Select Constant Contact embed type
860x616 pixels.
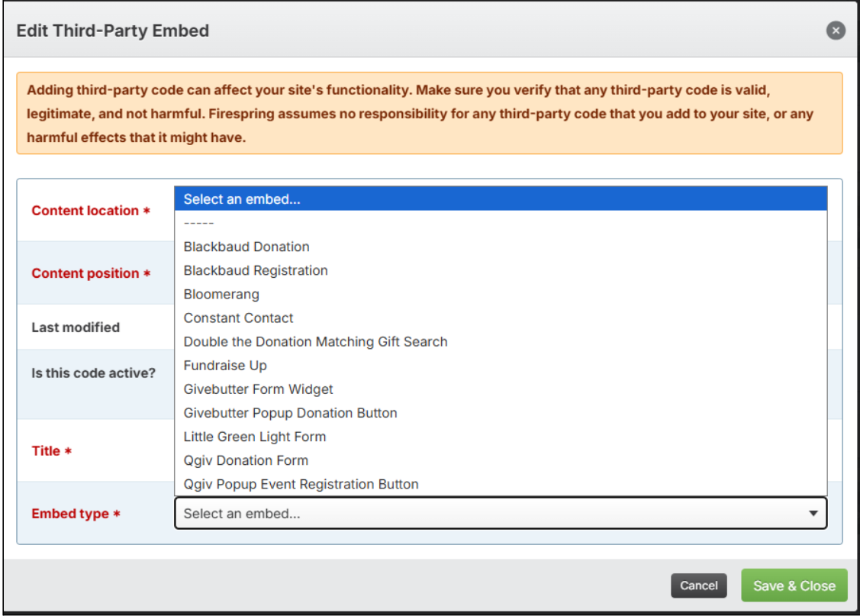pos(238,318)
